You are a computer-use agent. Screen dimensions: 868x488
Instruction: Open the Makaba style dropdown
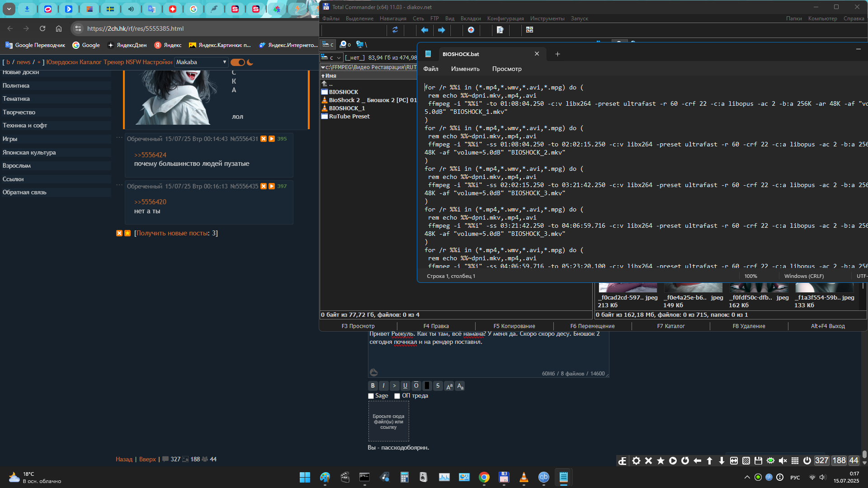click(x=201, y=62)
